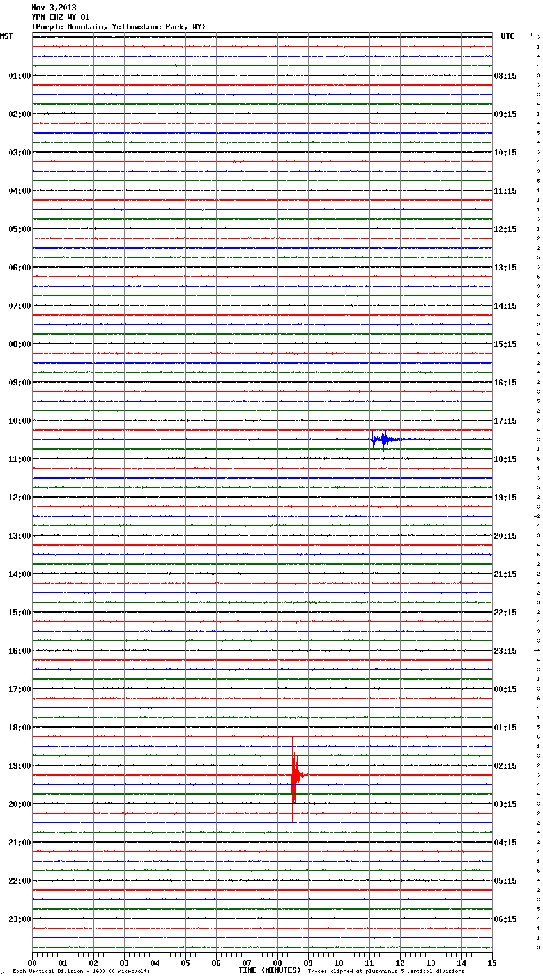The image size is (543, 980).
Task: Click the 20:15 UTC time label
Action: [505, 536]
